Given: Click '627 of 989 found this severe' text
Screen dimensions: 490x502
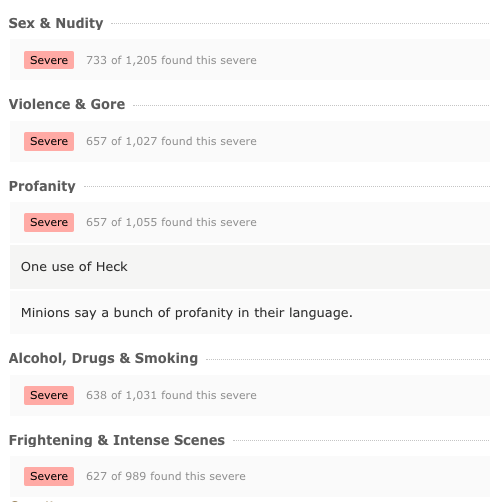Looking at the screenshot, I should point(166,476).
